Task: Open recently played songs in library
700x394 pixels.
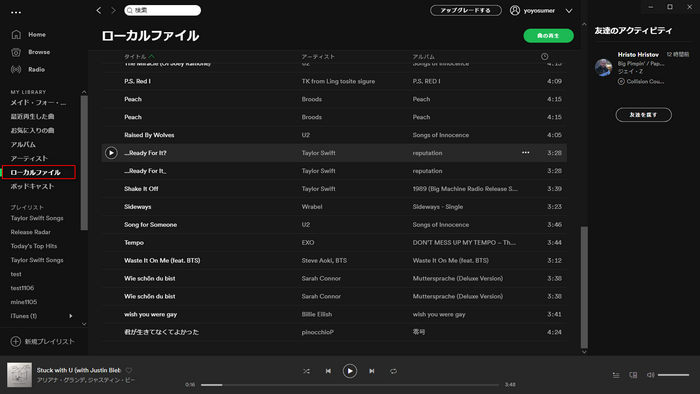Action: [32, 116]
